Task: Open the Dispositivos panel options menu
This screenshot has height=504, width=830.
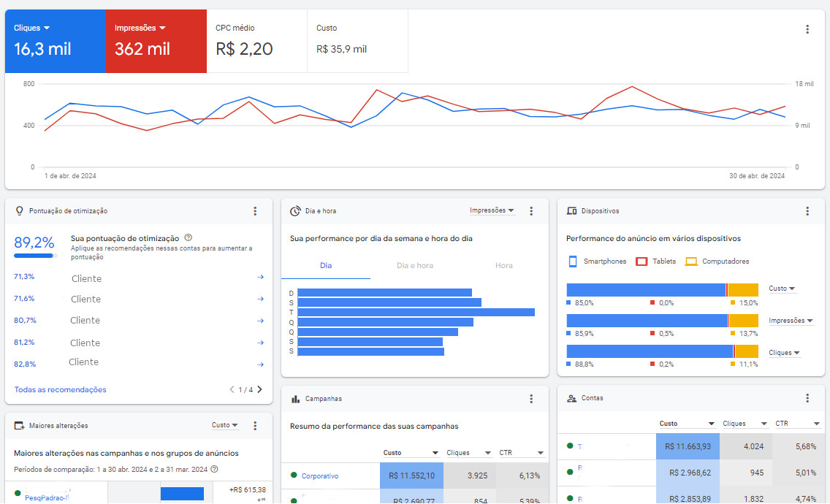Action: pyautogui.click(x=807, y=210)
